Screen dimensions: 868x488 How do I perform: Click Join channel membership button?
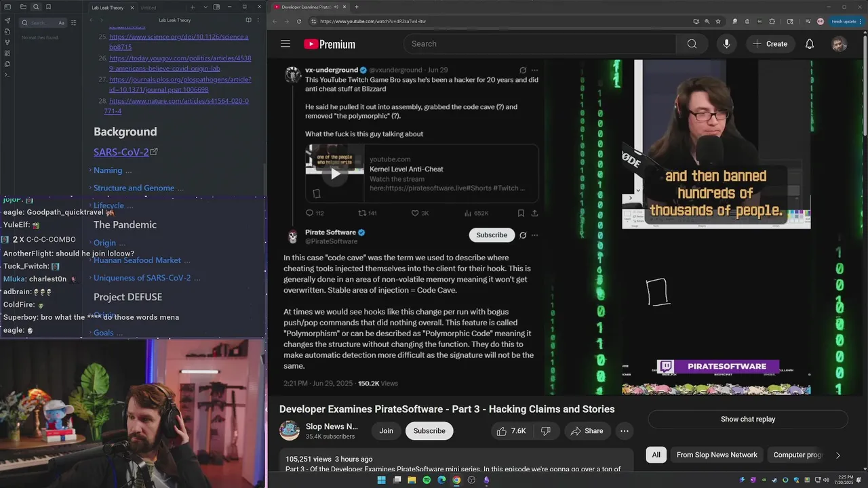pyautogui.click(x=386, y=431)
